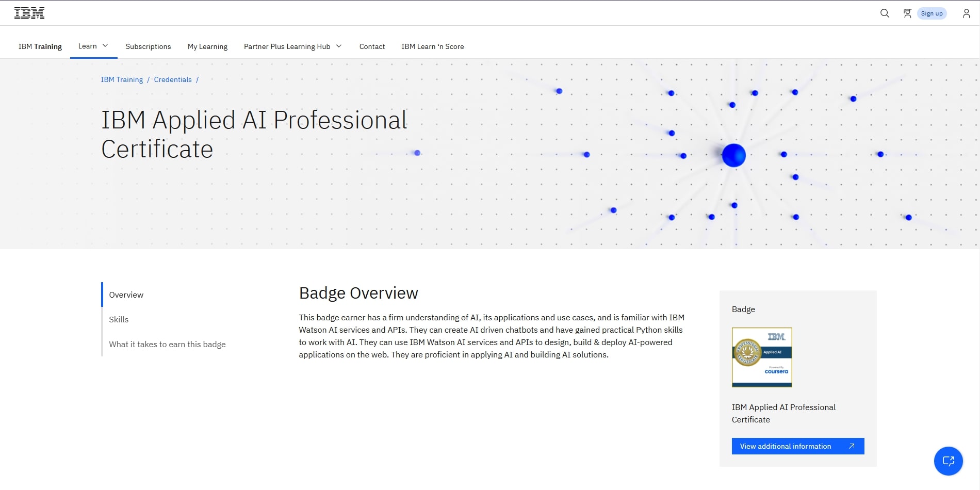Expand the Learn dropdown menu
The image size is (980, 490).
coord(93,46)
